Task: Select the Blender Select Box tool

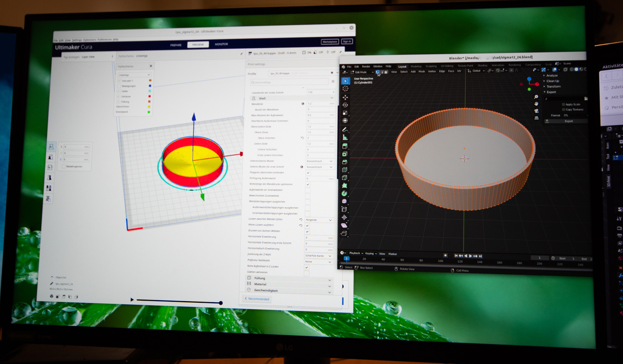Action: coord(345,81)
